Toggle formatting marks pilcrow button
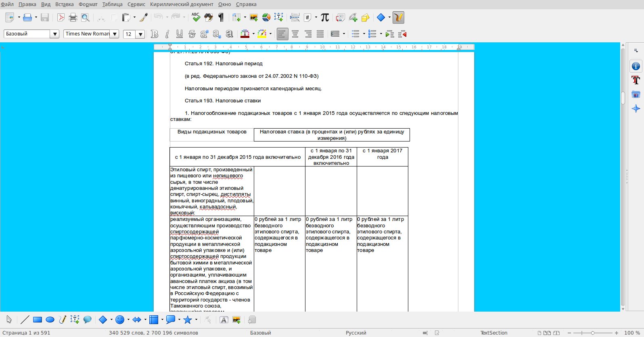 [x=221, y=17]
